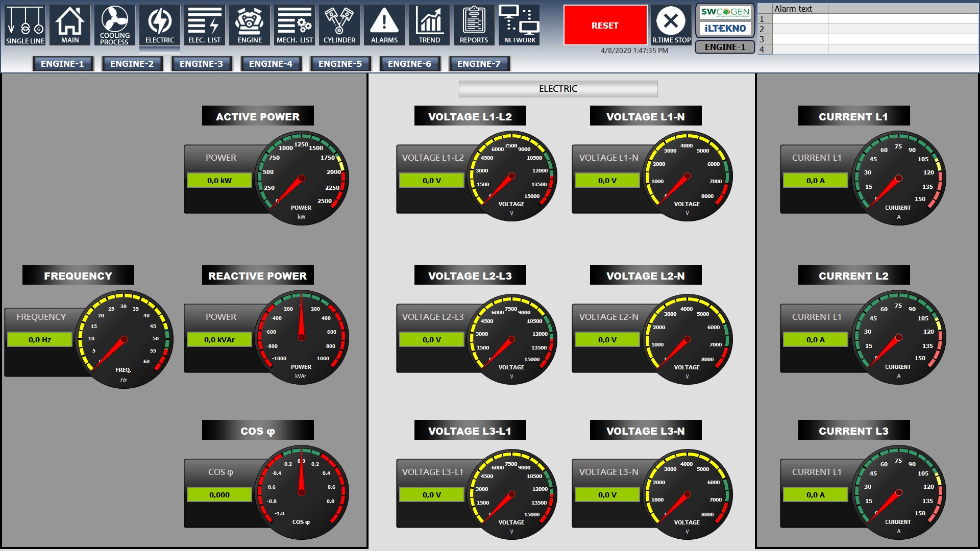
Task: Open the ENGINE overview screen
Action: click(x=249, y=24)
